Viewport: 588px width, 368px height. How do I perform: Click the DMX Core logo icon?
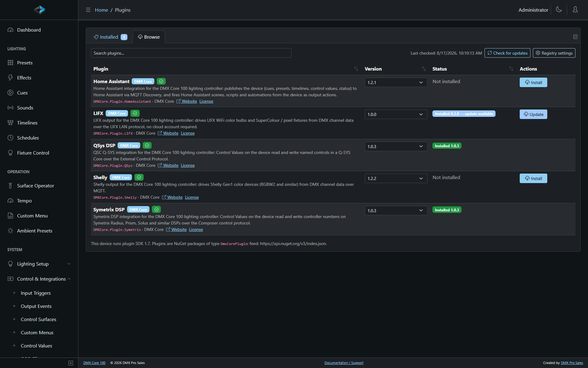[39, 10]
